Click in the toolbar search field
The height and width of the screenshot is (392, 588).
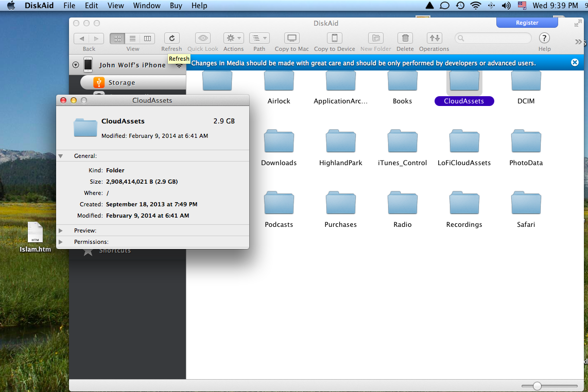(493, 38)
